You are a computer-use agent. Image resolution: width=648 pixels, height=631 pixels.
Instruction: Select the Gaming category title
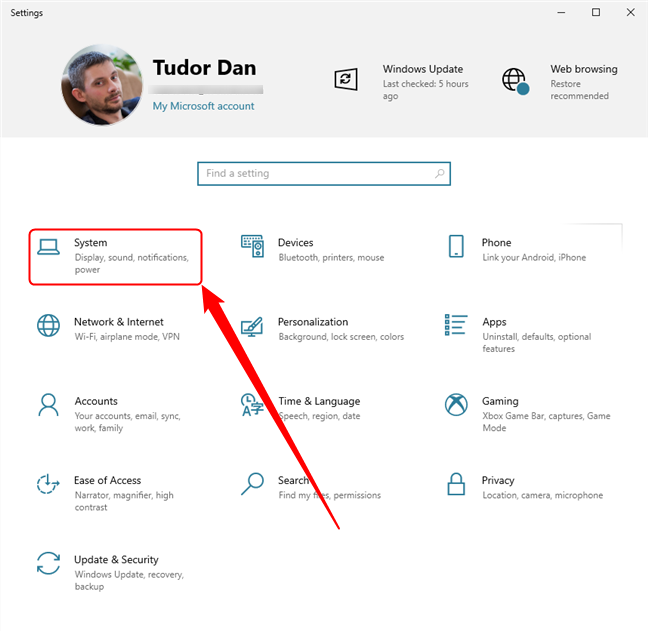(500, 401)
